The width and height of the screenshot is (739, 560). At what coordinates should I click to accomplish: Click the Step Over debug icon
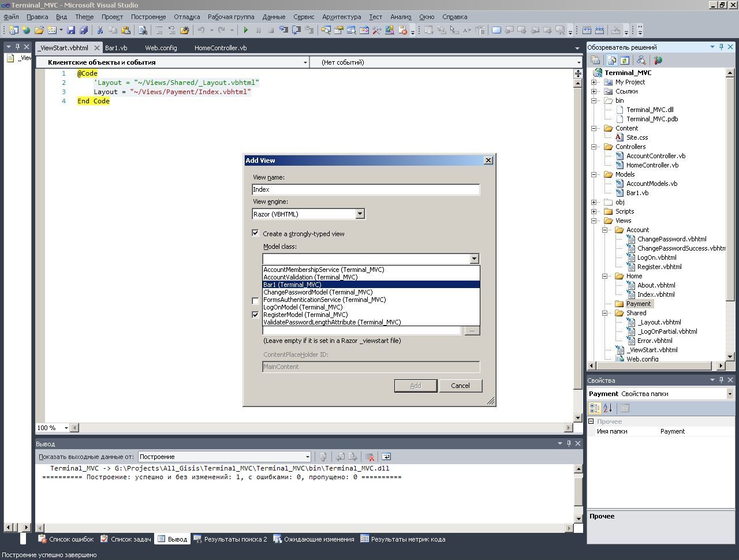pyautogui.click(x=296, y=30)
